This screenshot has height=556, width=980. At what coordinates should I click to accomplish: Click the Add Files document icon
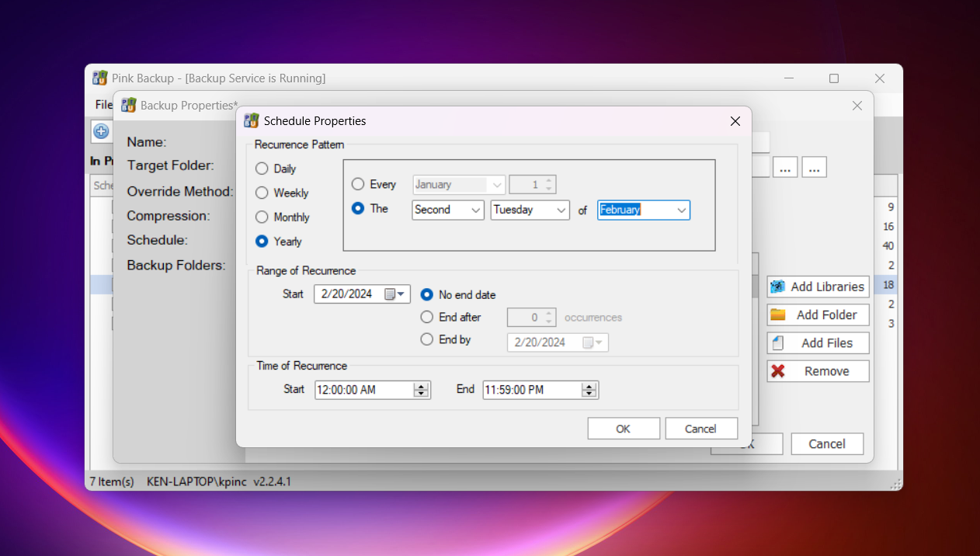[777, 343]
